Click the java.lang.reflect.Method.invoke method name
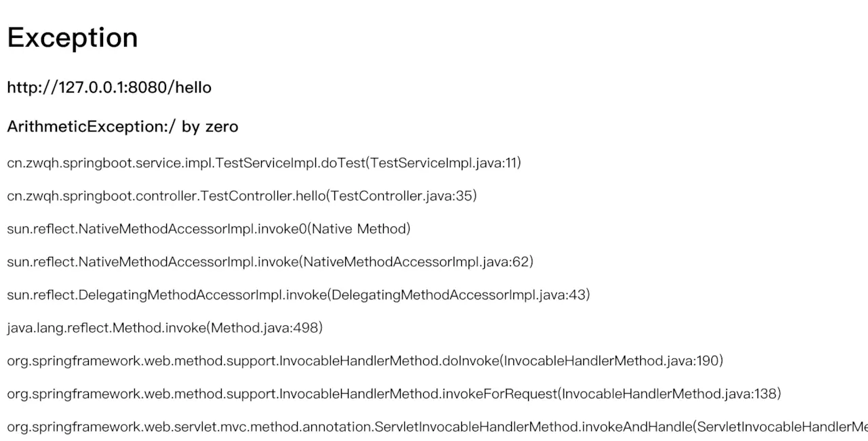 (106, 328)
